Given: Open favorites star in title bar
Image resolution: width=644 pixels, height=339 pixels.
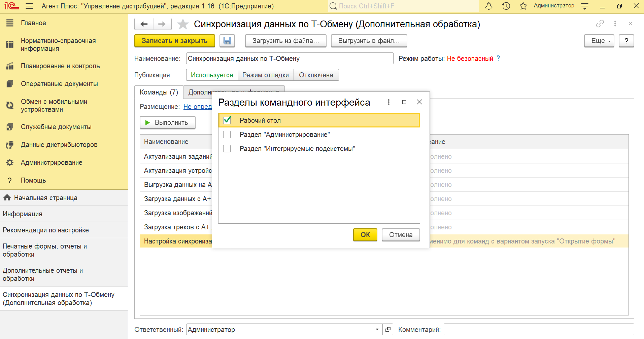Looking at the screenshot, I should click(x=523, y=6).
